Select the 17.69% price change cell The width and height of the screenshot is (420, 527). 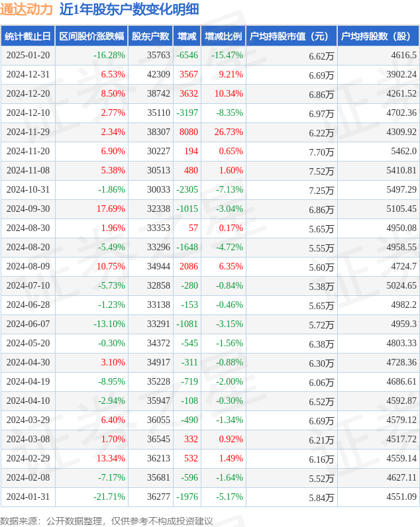coord(111,209)
